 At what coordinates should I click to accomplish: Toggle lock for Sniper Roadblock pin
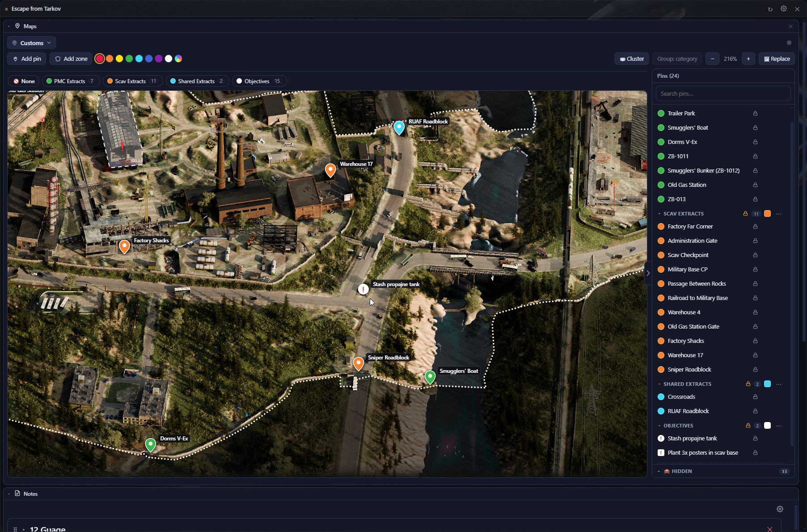tap(755, 370)
